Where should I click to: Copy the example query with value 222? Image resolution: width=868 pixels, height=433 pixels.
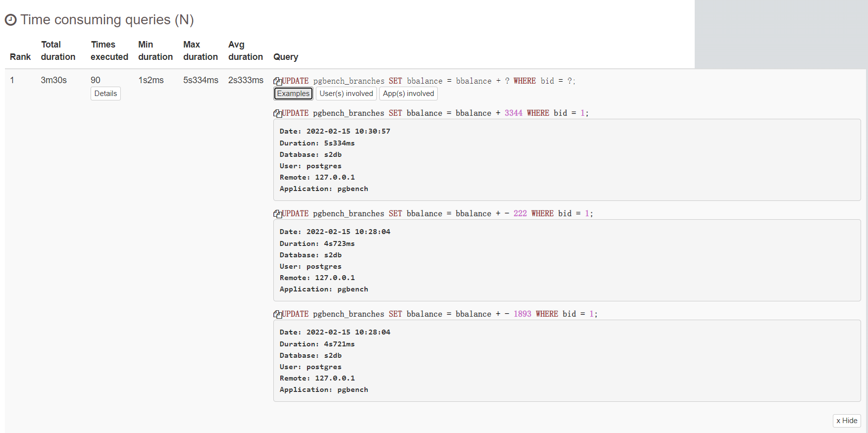[x=278, y=214]
